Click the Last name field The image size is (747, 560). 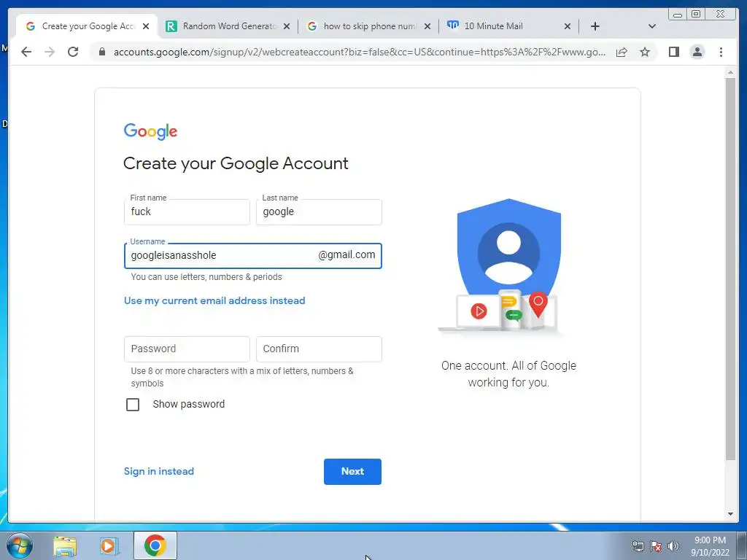click(319, 212)
